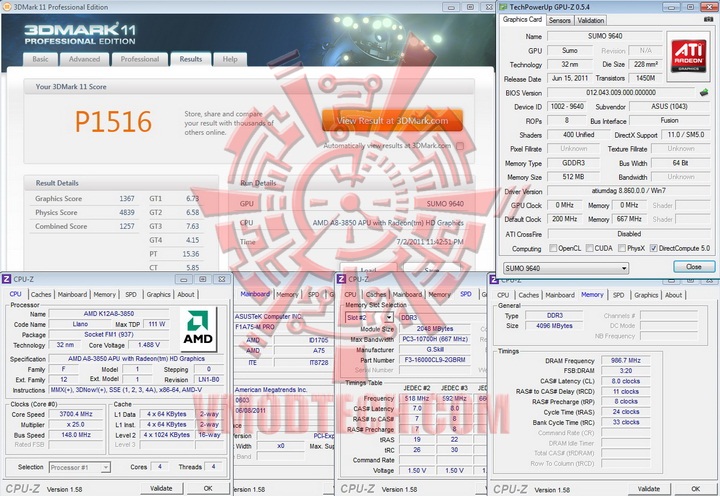Click the Combined Score value 1257
Viewport: 720px width, 496px height.
tap(127, 226)
